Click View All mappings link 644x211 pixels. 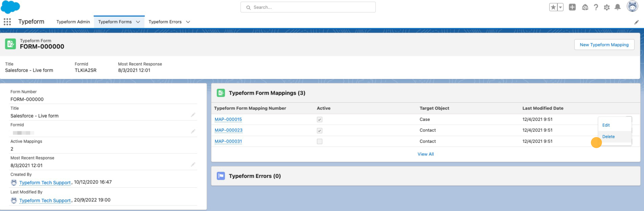pyautogui.click(x=425, y=154)
